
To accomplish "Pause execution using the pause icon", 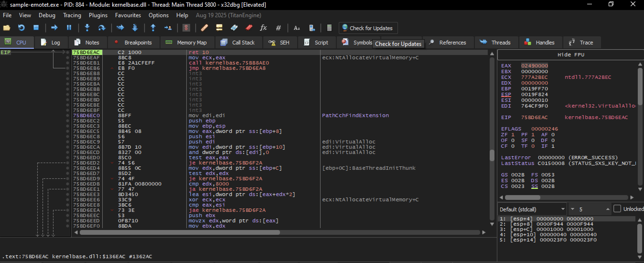I will pyautogui.click(x=69, y=28).
